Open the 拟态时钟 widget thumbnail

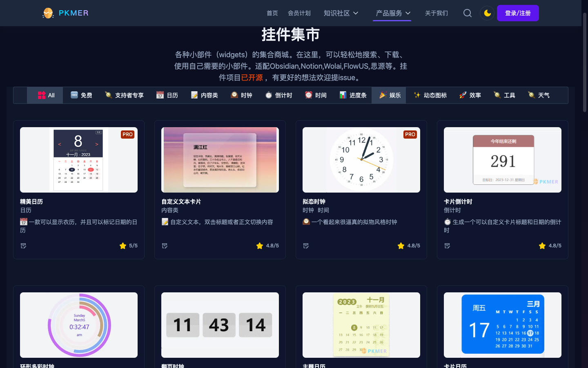361,160
